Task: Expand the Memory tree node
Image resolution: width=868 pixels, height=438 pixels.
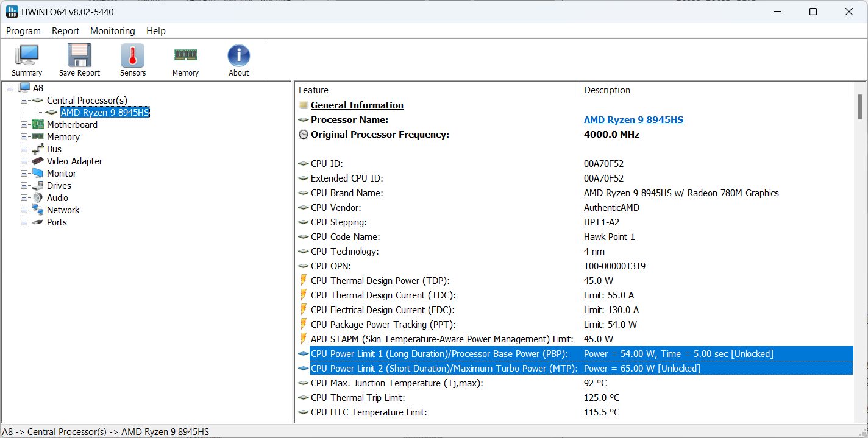Action: pyautogui.click(x=24, y=136)
